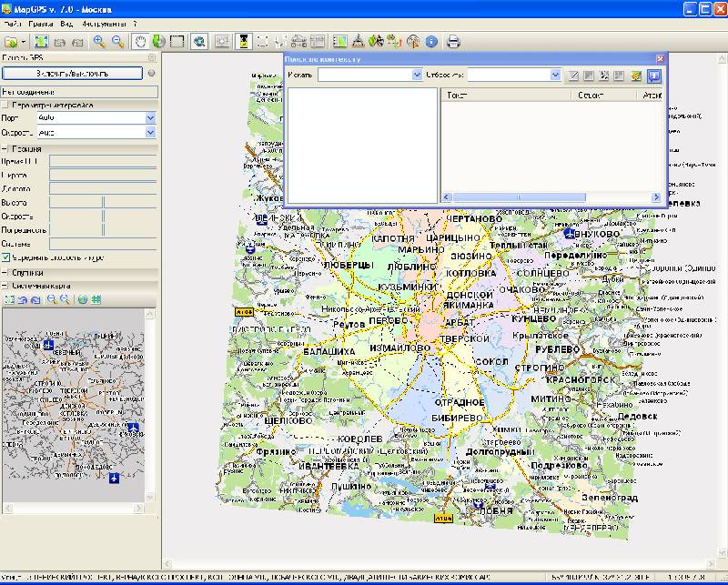Open the dropdown arrow beside the folder icon
Screen dimensions: 728x585
pyautogui.click(x=24, y=42)
